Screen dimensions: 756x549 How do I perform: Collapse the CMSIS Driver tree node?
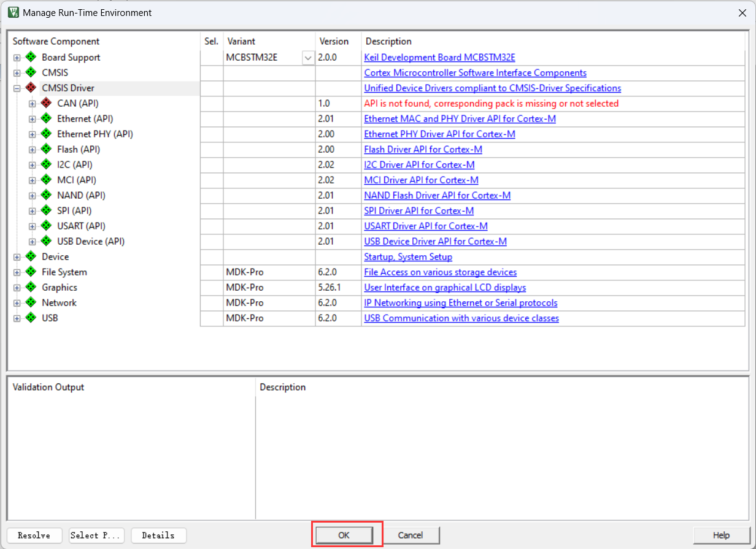[x=17, y=88]
